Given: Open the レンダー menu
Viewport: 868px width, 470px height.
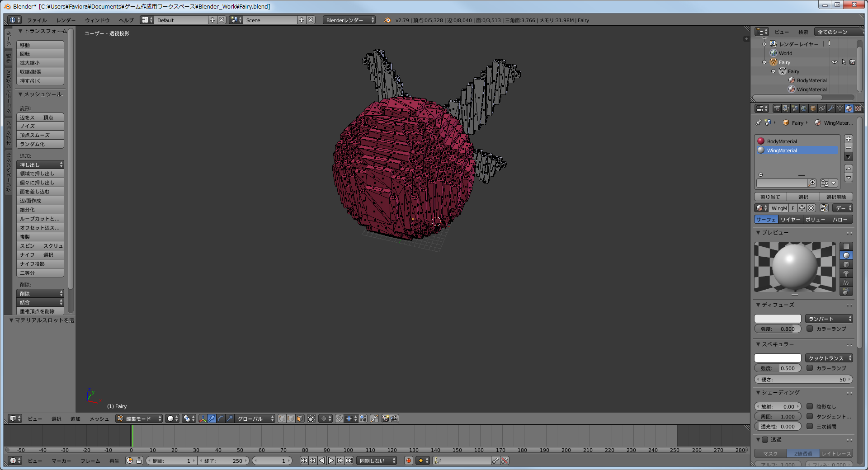Looking at the screenshot, I should click(66, 20).
